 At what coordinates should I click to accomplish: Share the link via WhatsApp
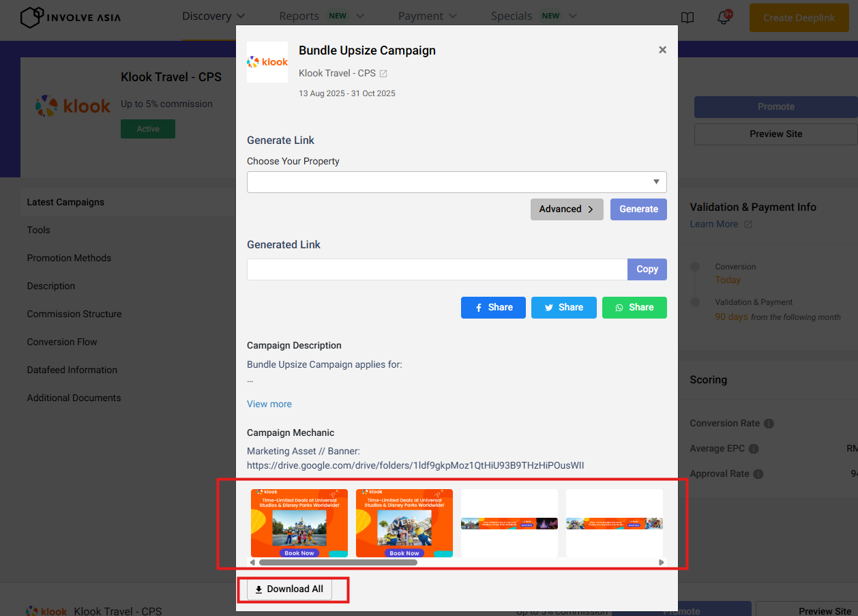tap(634, 308)
